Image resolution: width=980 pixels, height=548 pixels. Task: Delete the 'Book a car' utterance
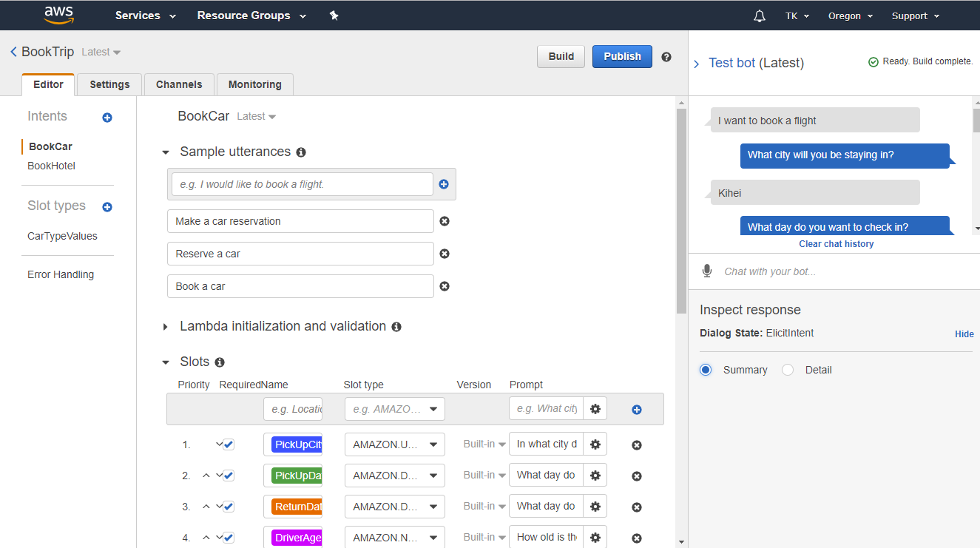click(445, 286)
